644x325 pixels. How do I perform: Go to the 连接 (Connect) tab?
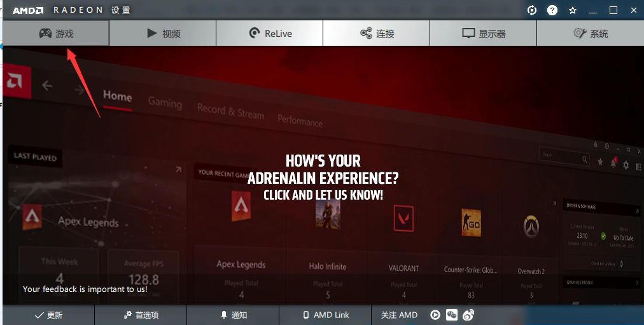(x=377, y=33)
